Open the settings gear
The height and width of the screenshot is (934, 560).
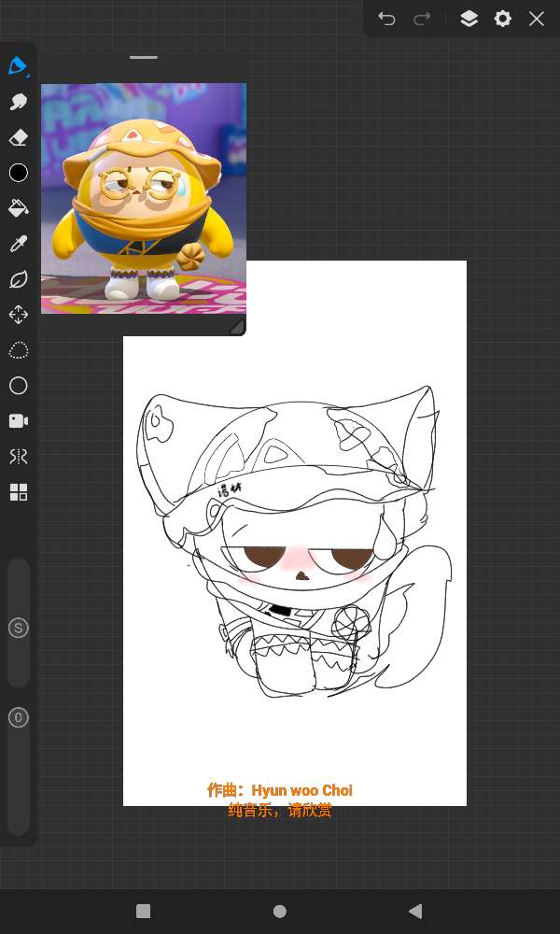(503, 19)
